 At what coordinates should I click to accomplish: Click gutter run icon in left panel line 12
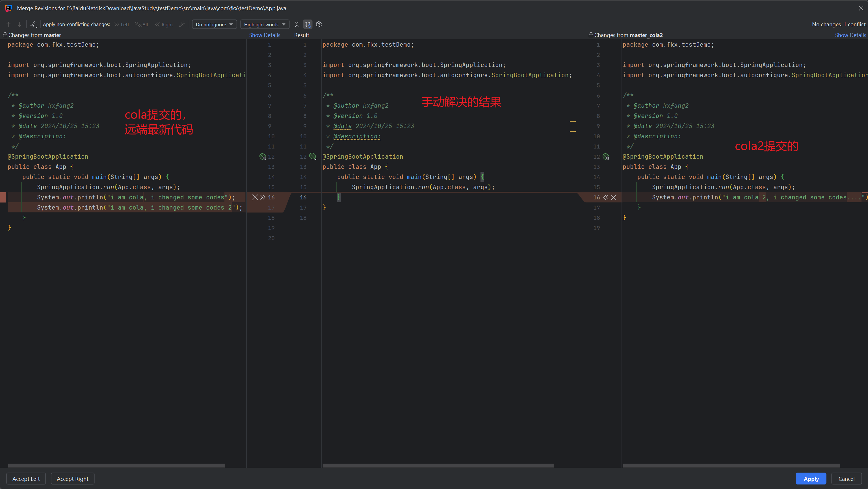click(x=263, y=156)
